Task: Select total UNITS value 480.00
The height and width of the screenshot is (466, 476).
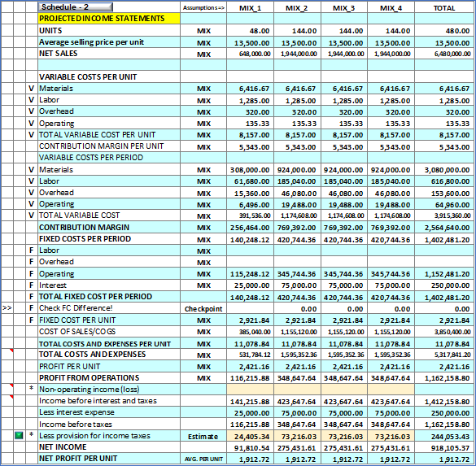Action: (x=444, y=31)
